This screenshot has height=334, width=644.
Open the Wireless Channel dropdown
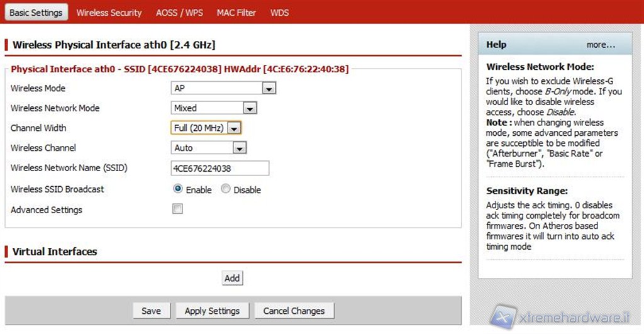[x=209, y=148]
